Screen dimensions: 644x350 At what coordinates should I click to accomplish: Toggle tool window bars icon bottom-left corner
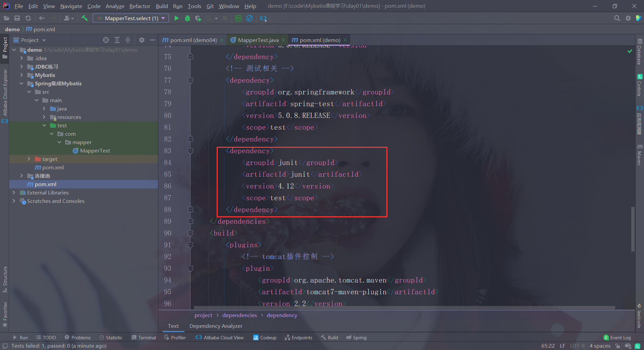pyautogui.click(x=5, y=346)
